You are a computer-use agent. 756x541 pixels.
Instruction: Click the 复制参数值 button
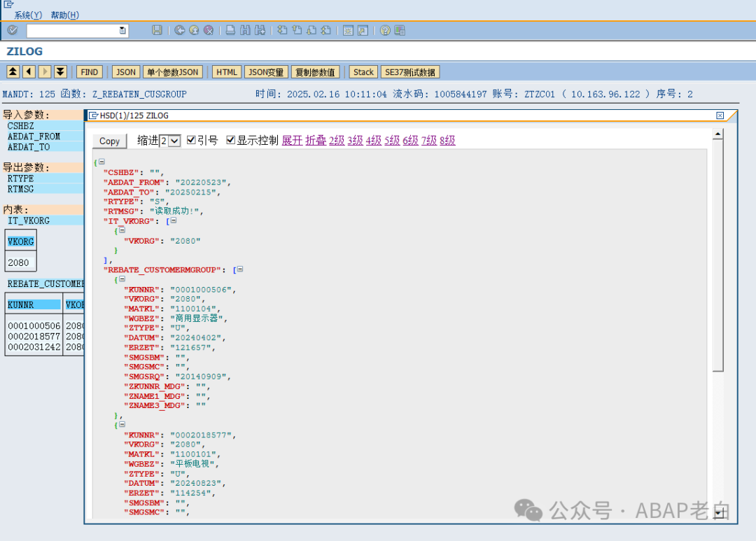pyautogui.click(x=315, y=72)
